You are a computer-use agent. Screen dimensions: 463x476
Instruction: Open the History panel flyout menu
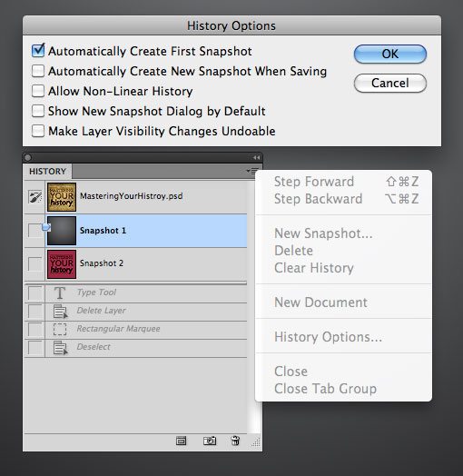[x=252, y=171]
